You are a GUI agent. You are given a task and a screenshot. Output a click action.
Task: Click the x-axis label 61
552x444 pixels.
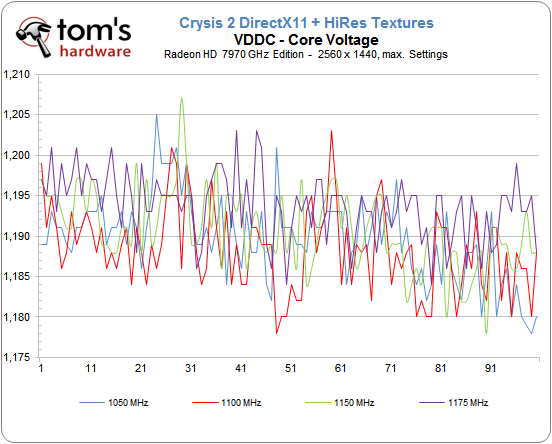pyautogui.click(x=340, y=368)
